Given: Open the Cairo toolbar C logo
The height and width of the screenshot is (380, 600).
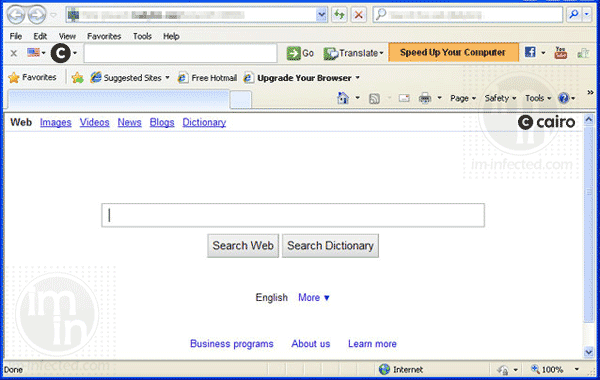Looking at the screenshot, I should [60, 53].
